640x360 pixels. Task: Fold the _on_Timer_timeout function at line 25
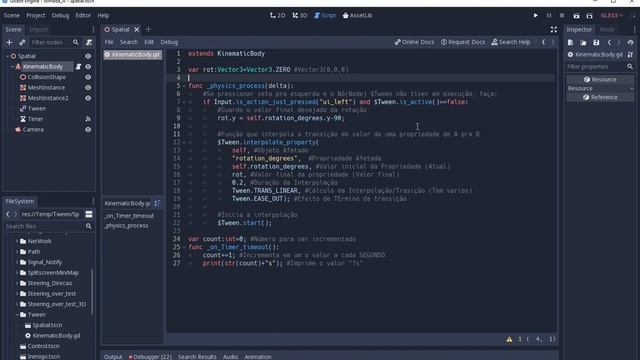[184, 247]
